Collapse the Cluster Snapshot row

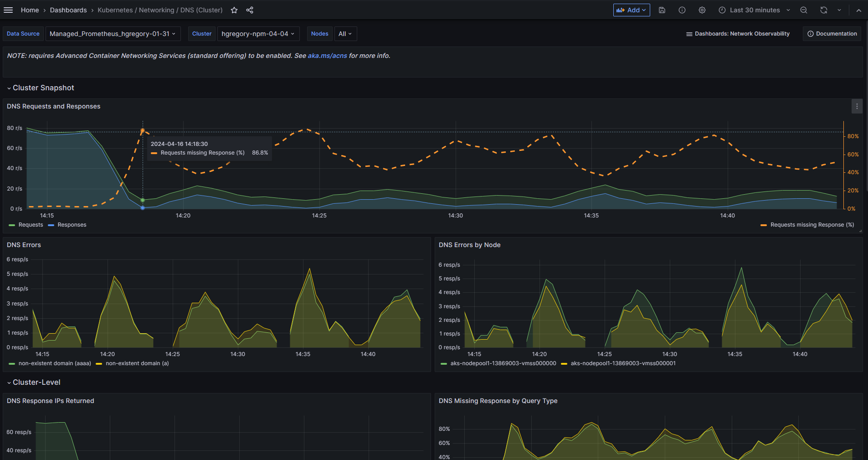(43, 88)
